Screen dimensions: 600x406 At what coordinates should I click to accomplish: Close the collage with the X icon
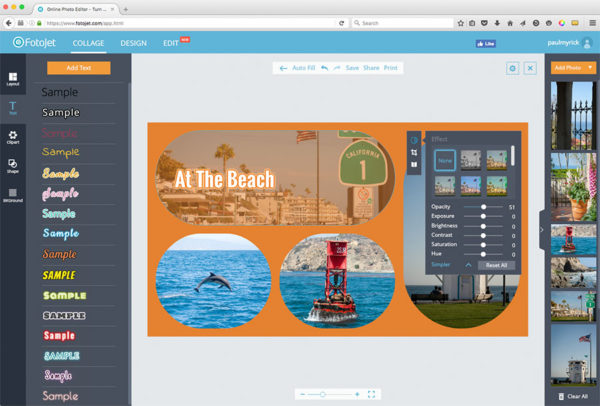530,68
